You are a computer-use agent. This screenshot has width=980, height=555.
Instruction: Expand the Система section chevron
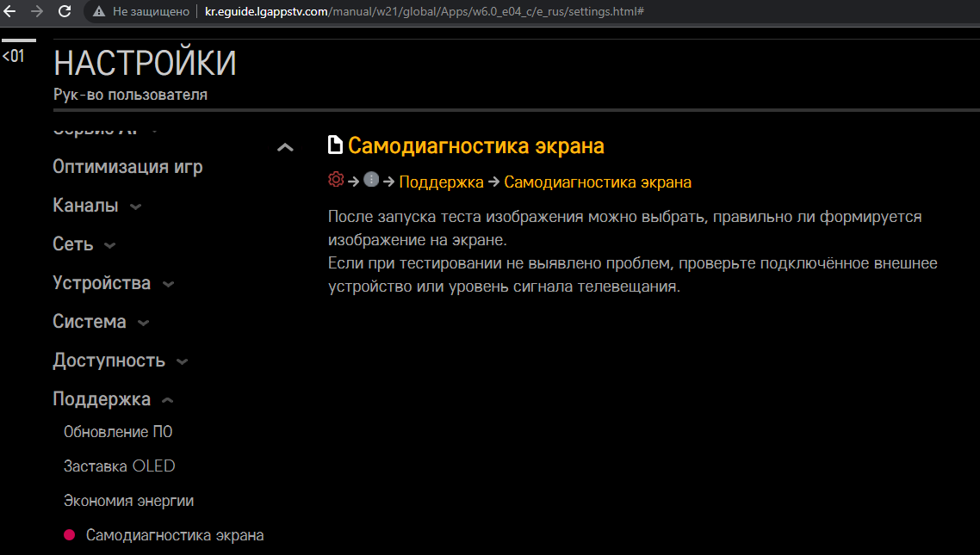[143, 323]
